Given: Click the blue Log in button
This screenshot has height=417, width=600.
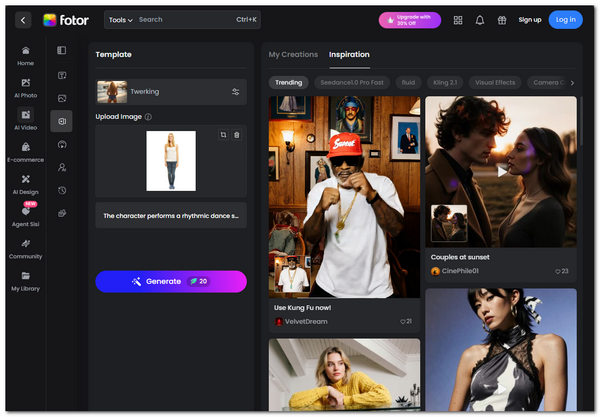Looking at the screenshot, I should [565, 19].
